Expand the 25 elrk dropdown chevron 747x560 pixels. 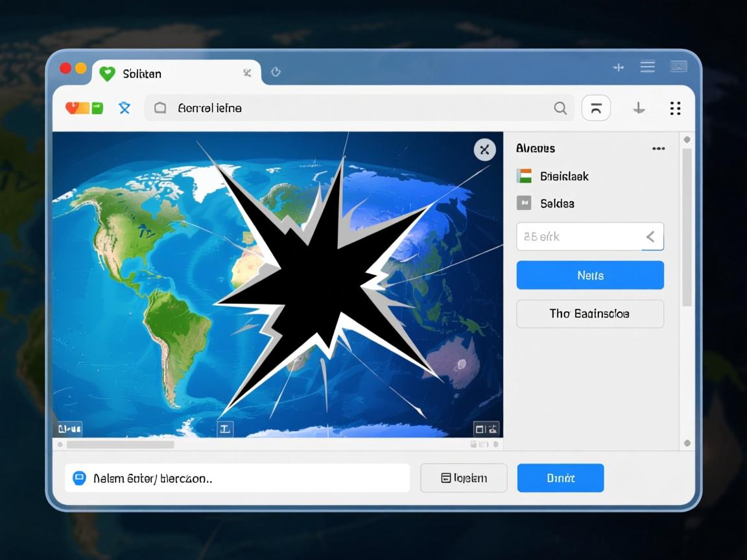coord(650,237)
